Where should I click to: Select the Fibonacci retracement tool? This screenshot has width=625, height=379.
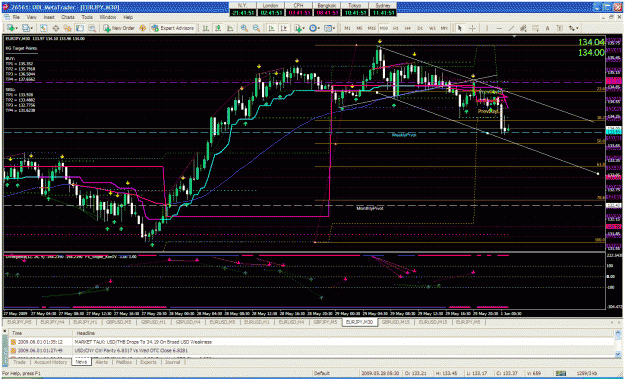coord(535,28)
